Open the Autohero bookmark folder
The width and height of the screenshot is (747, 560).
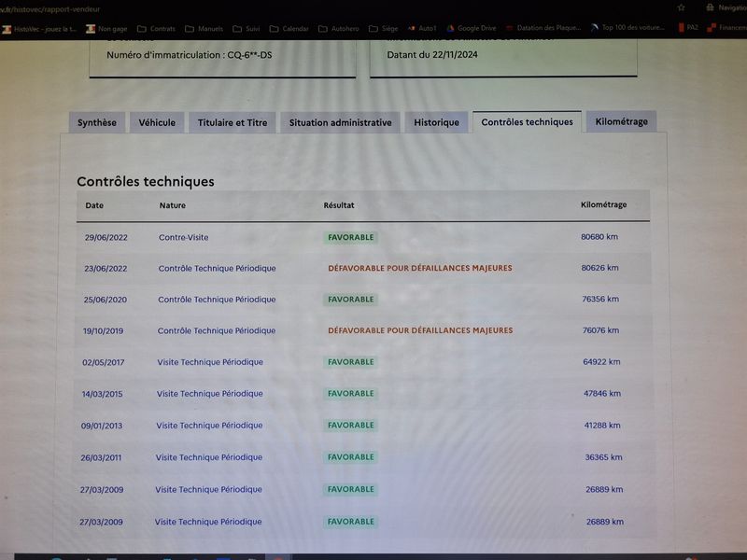pos(339,29)
